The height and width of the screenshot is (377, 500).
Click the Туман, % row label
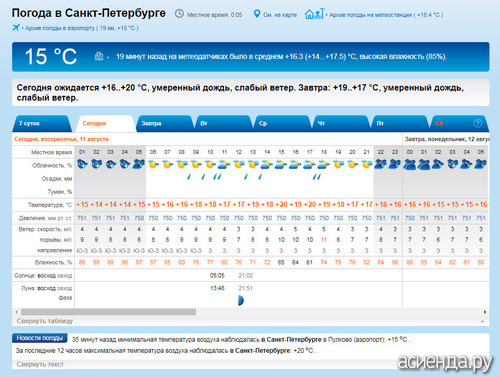point(60,192)
